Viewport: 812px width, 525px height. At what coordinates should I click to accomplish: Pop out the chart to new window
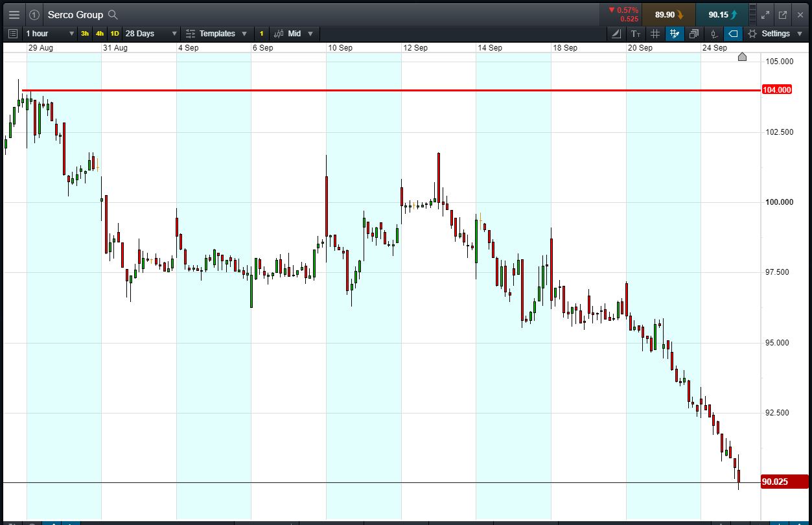(782, 14)
